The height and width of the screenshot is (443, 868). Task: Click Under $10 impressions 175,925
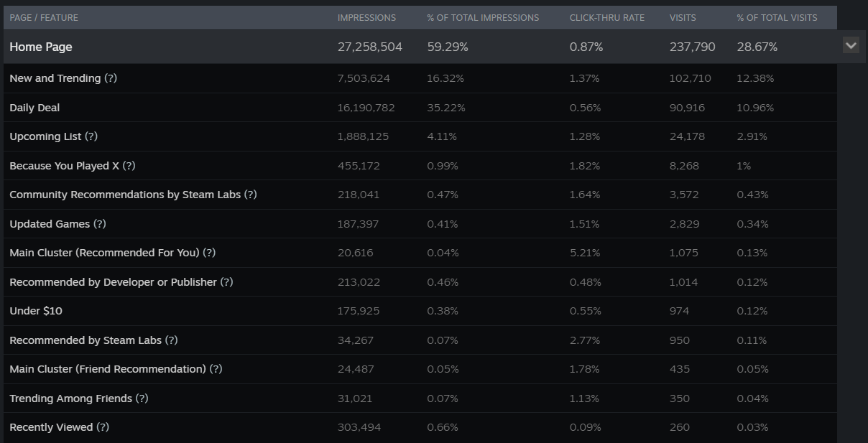pos(359,311)
